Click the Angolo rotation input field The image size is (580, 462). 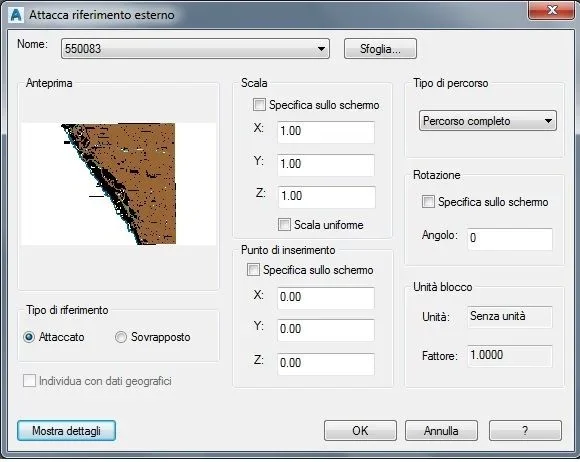point(510,239)
